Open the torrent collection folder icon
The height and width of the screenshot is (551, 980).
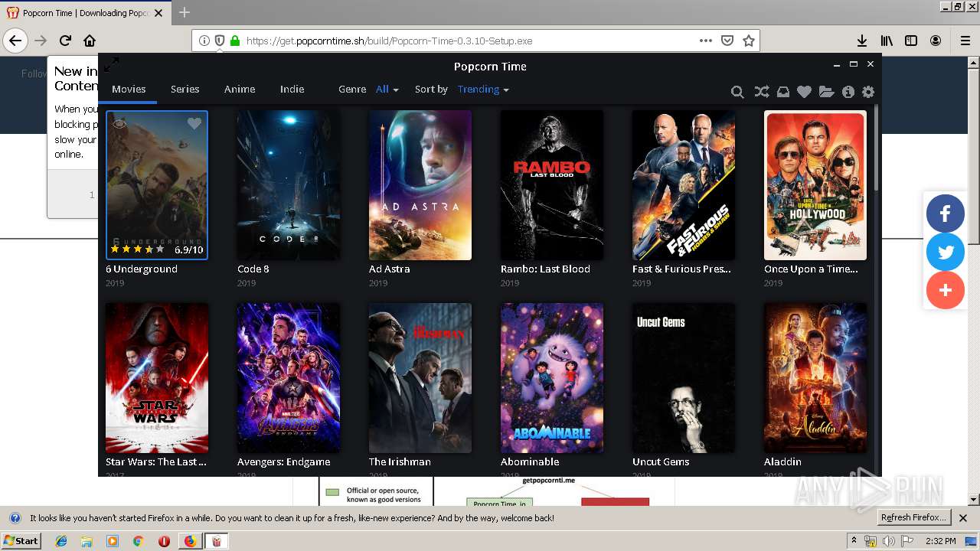point(826,92)
